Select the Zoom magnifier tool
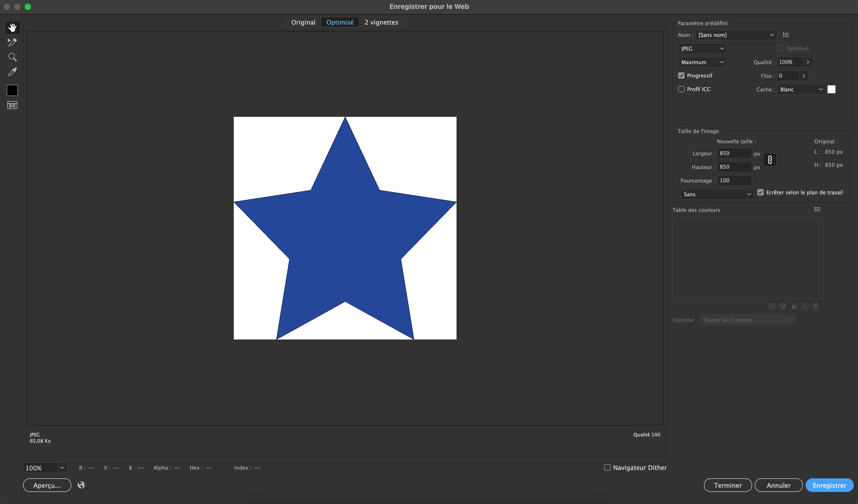This screenshot has height=504, width=858. [12, 57]
